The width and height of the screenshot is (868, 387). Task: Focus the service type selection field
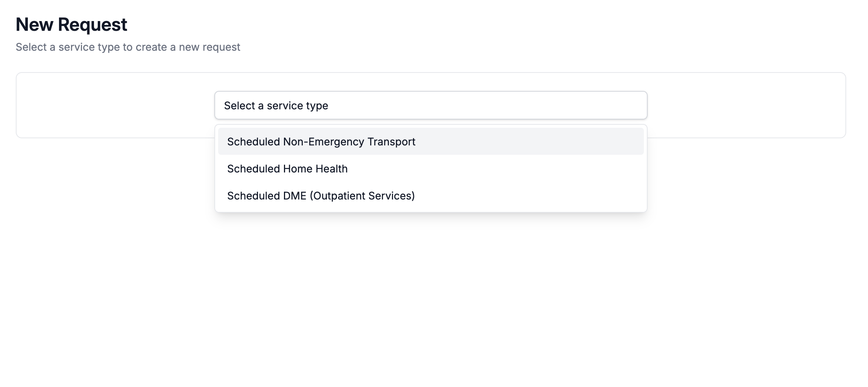[430, 106]
